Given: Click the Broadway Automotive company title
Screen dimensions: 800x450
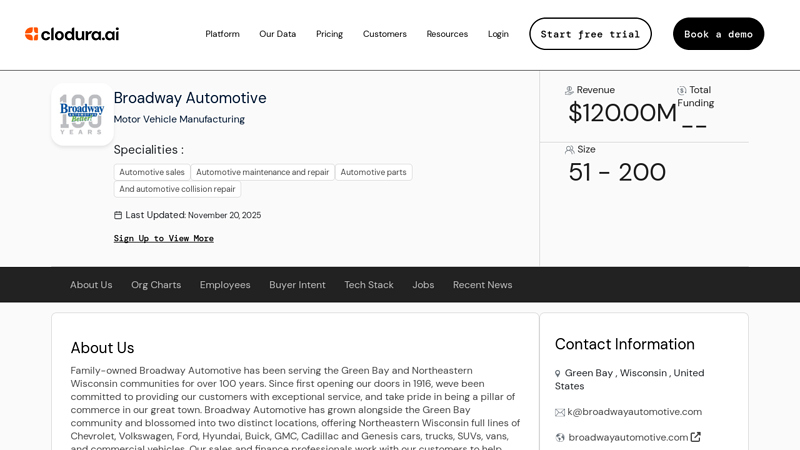Looking at the screenshot, I should (x=190, y=97).
